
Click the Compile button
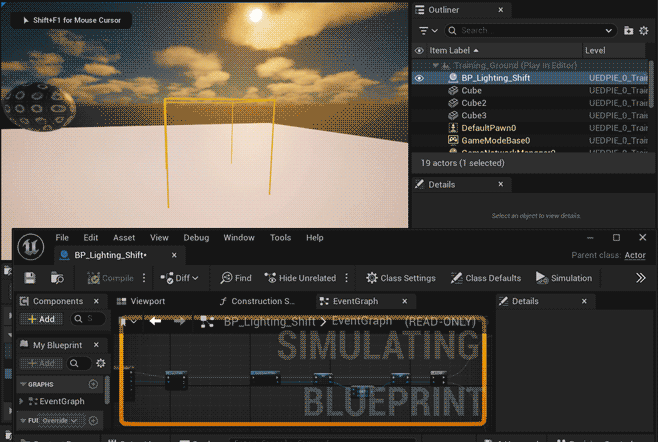click(110, 278)
